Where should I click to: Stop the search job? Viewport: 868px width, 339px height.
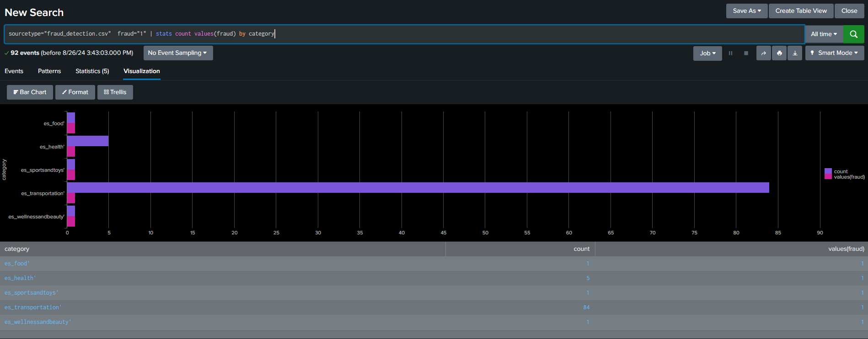click(x=746, y=53)
